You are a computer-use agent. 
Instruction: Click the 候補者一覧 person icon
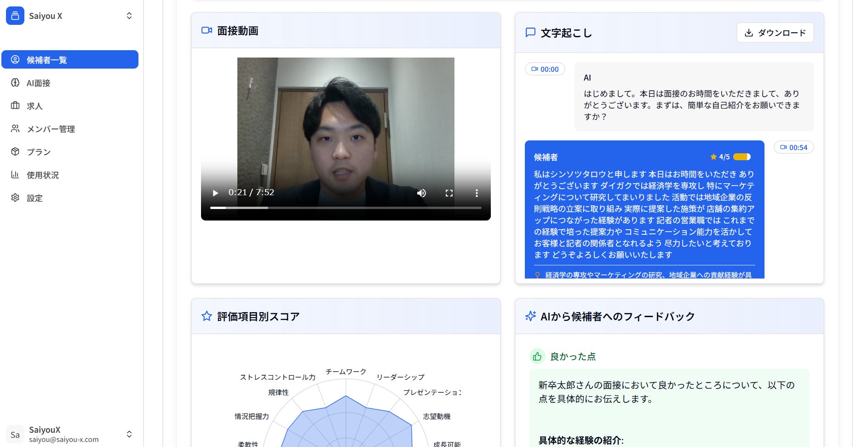click(15, 59)
